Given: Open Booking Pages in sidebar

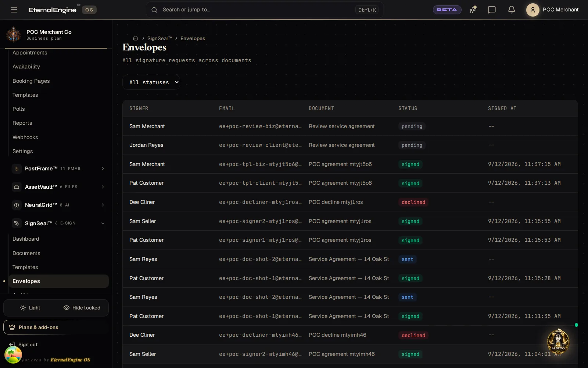Looking at the screenshot, I should point(58,81).
